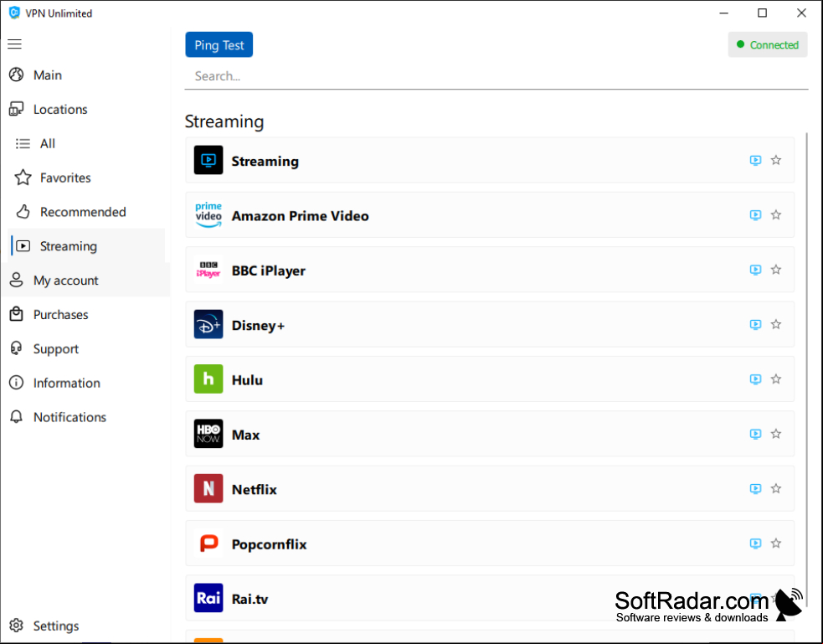Screen dimensions: 823x644
Task: View Notifications
Action: [85, 417]
